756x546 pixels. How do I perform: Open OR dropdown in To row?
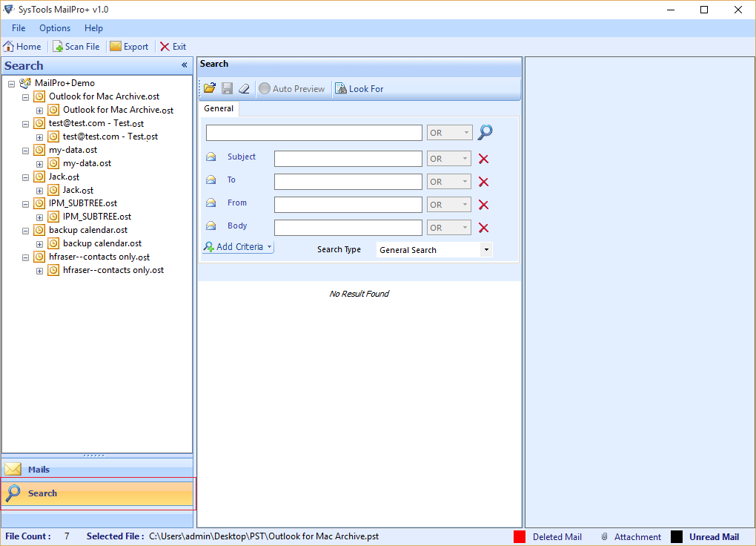coord(449,182)
